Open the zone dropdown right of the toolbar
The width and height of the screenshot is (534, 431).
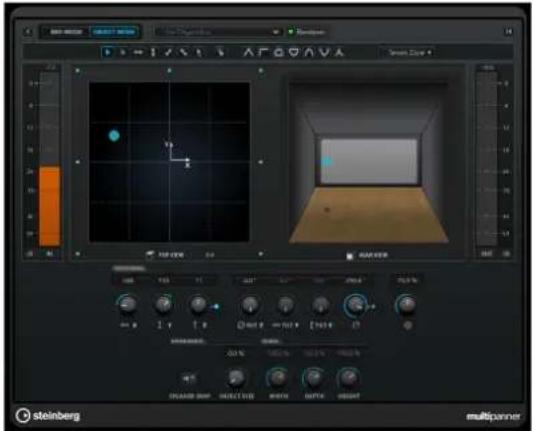click(x=410, y=53)
